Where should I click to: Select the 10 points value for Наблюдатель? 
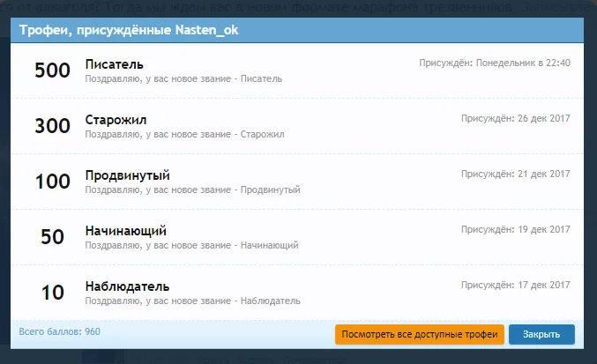click(x=53, y=293)
